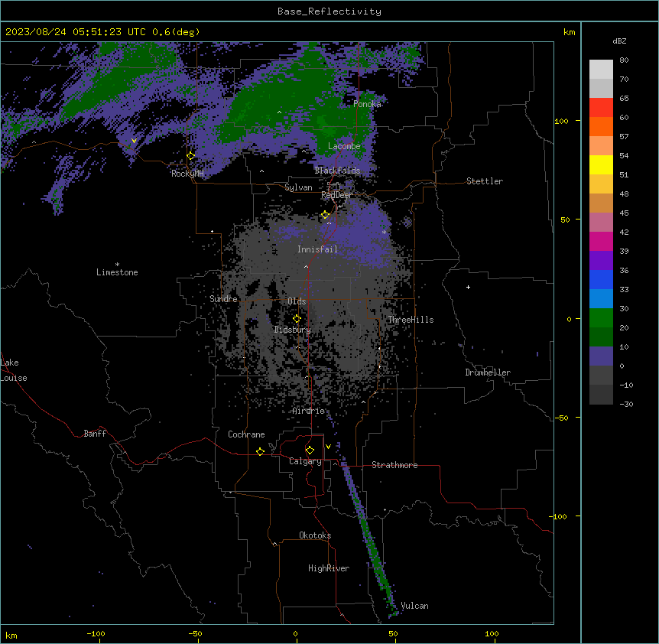Screen dimensions: 659x644
Task: Click the Innisfail label
Action: 317,249
